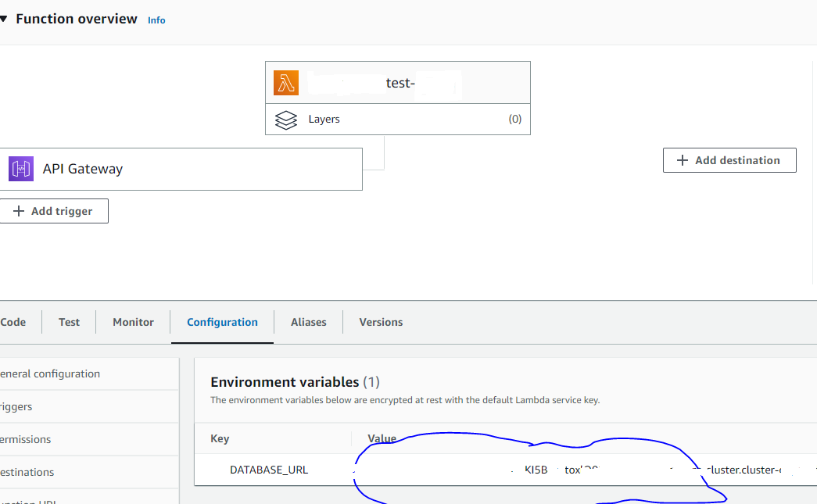Switch to the Versions tab
Image resolution: width=817 pixels, height=504 pixels.
(x=381, y=321)
